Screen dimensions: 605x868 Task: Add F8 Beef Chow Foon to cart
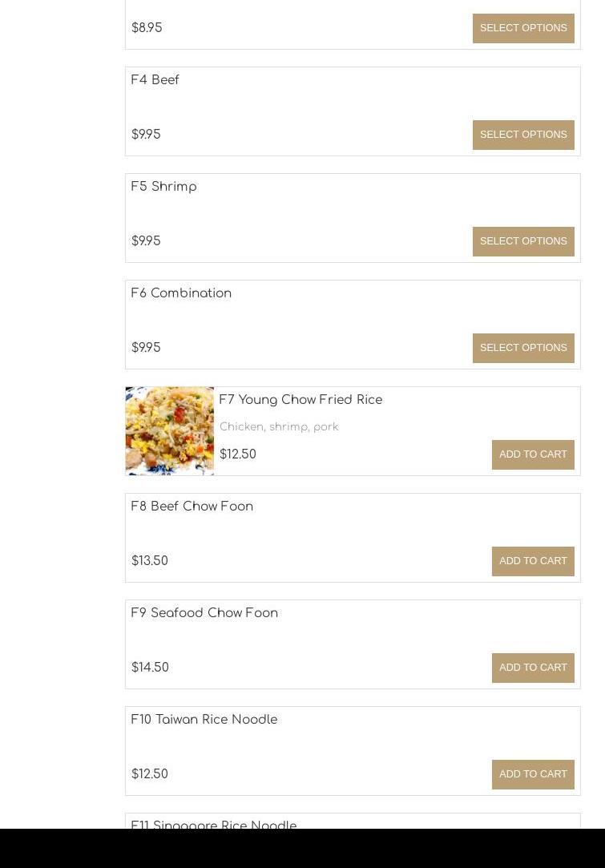533,561
